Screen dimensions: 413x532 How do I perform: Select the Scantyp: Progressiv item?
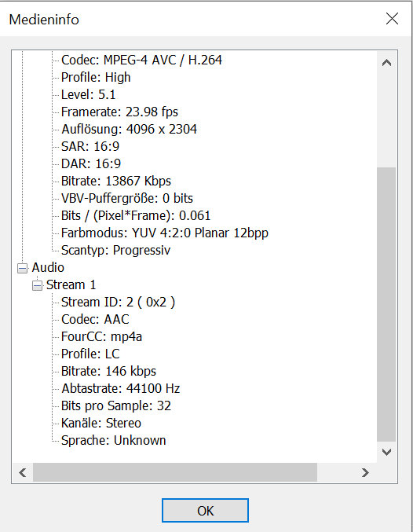[x=115, y=251]
